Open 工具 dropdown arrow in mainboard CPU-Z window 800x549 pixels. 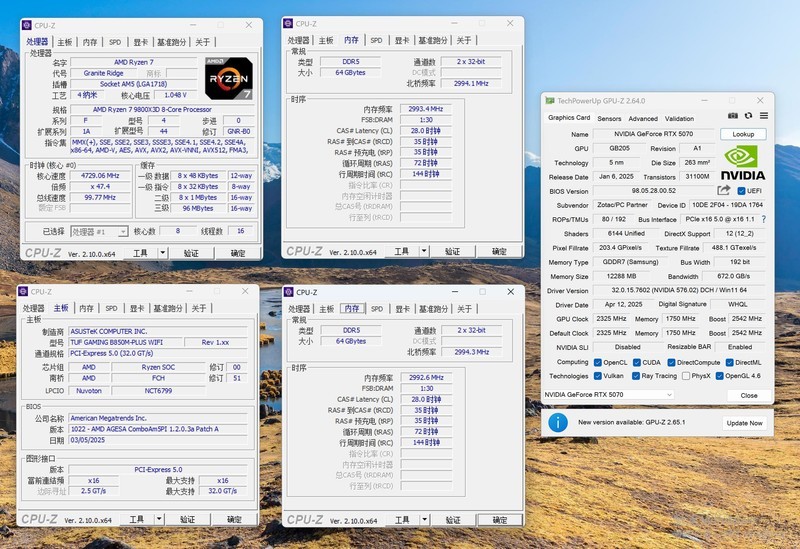pos(159,519)
